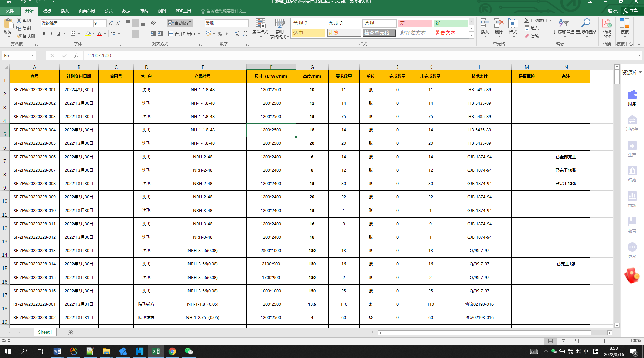The width and height of the screenshot is (644, 358).
Task: Click the Borders icon
Action: (73, 34)
